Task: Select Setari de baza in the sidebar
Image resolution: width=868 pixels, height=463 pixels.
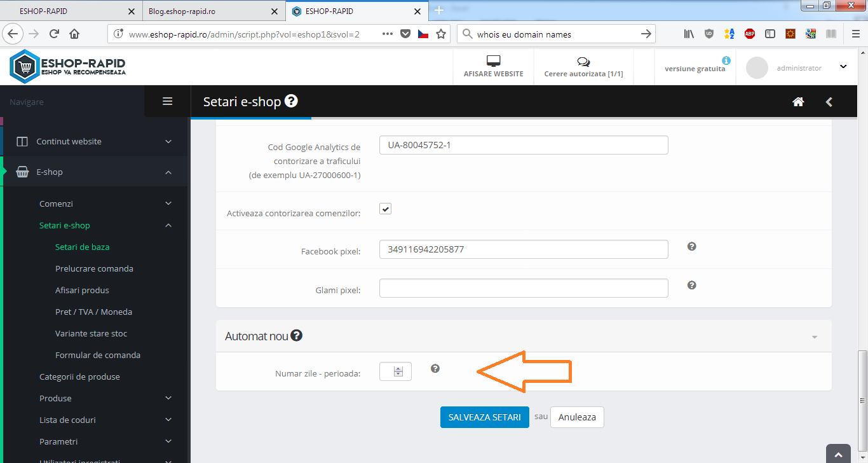Action: pyautogui.click(x=83, y=247)
